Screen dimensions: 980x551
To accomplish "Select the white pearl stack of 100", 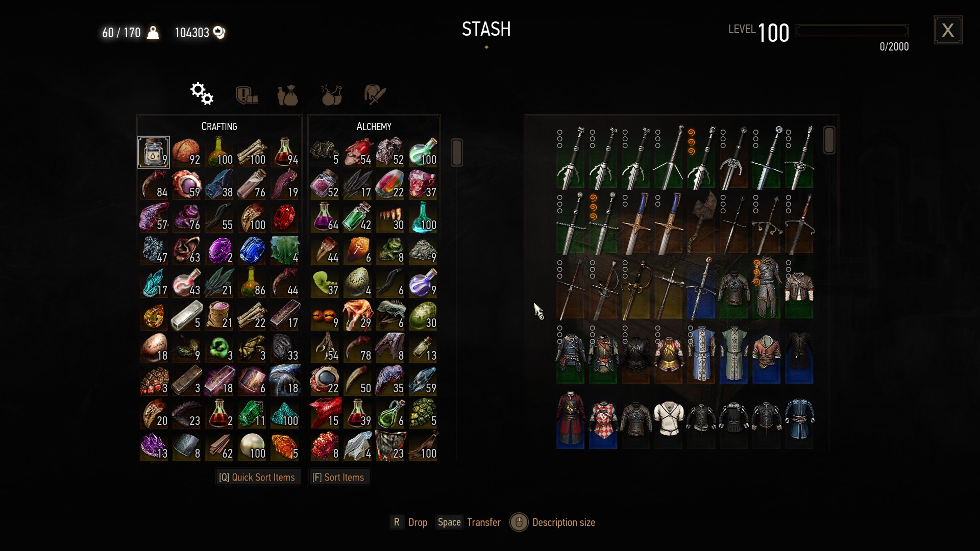I will point(252,446).
